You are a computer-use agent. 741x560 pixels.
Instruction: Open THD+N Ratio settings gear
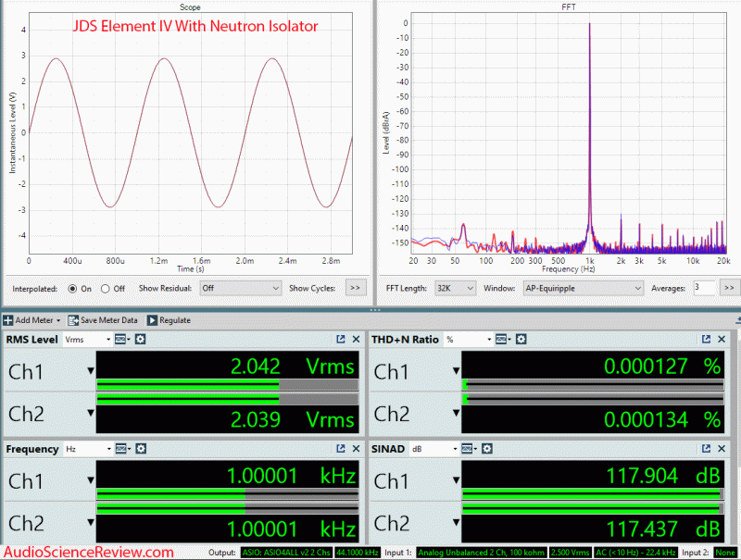521,339
